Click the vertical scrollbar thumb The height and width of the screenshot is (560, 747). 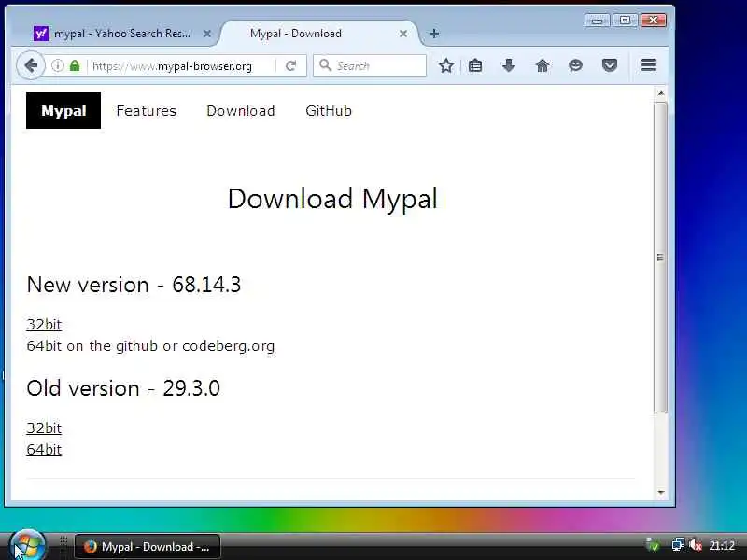click(x=660, y=258)
